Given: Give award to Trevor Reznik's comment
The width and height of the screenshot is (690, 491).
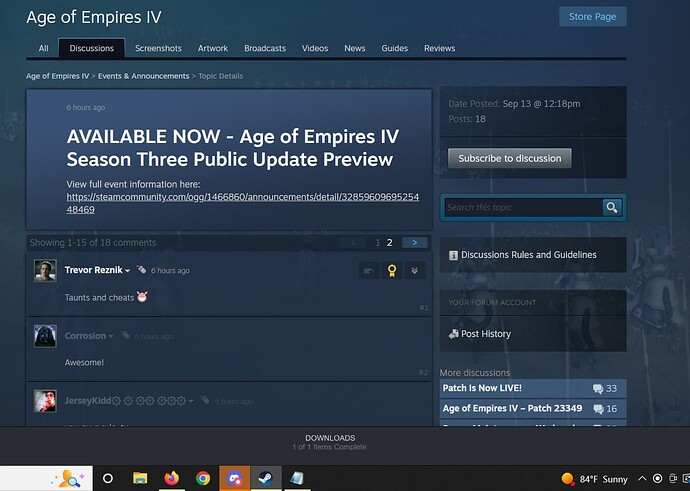Looking at the screenshot, I should pos(392,271).
